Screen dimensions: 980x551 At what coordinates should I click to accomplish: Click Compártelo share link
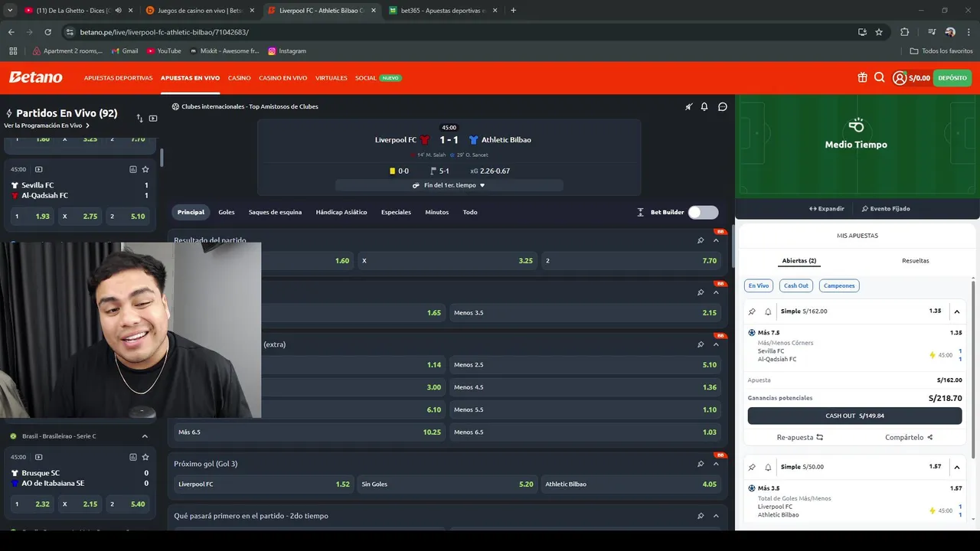coord(909,438)
